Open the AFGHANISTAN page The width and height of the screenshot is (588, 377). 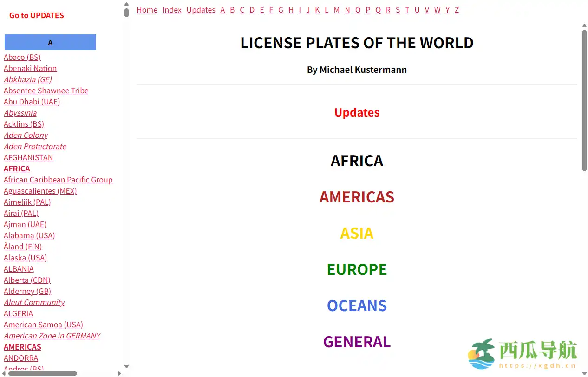click(28, 157)
